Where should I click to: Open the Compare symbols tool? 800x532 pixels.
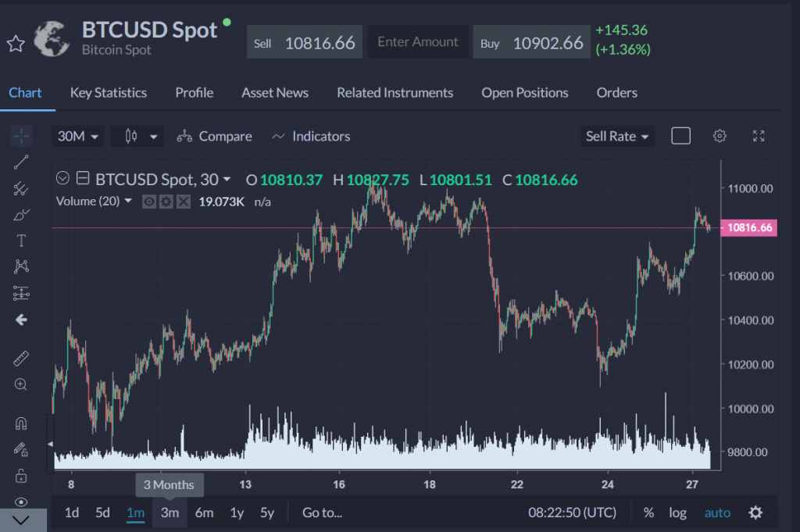click(x=214, y=136)
